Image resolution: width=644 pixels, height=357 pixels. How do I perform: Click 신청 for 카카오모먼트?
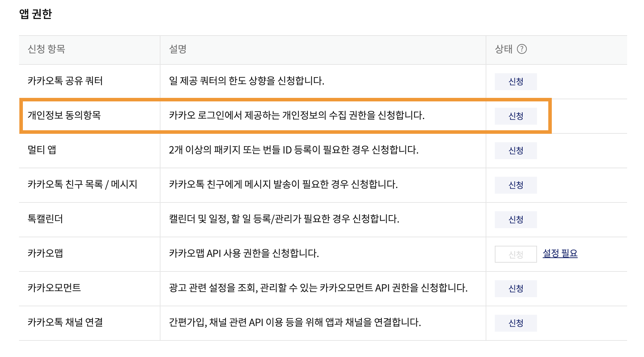(516, 289)
